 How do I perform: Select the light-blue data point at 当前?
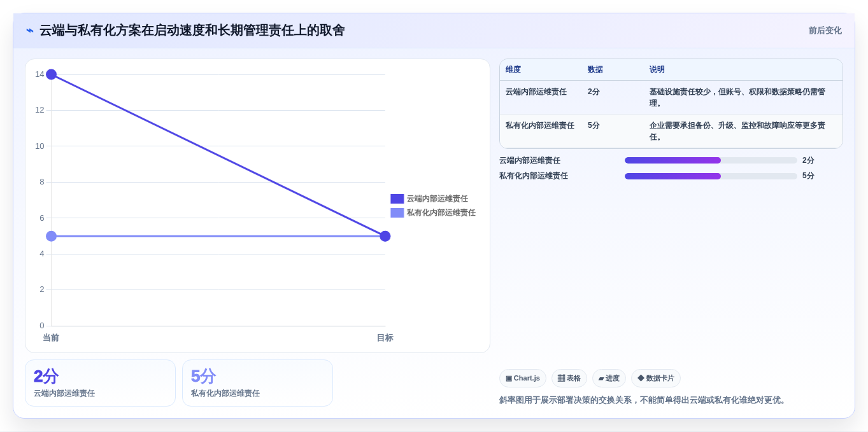[x=52, y=236]
